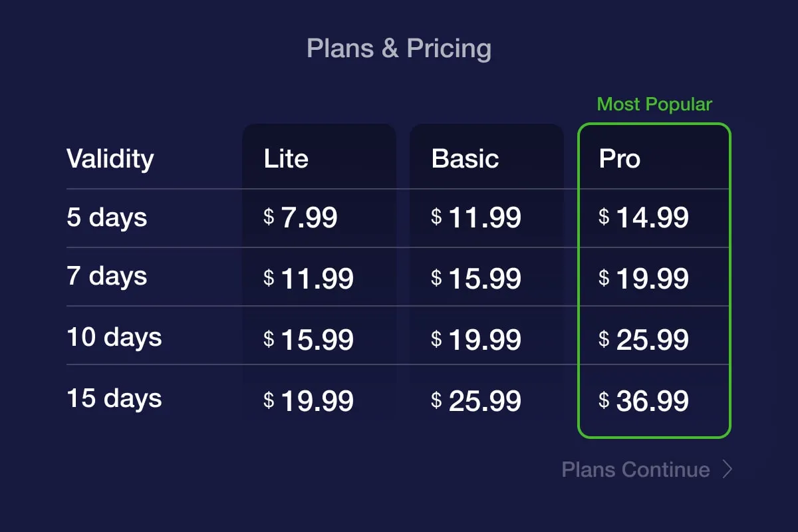Choose Basic 7 days price $15.99
The image size is (798, 532).
click(x=476, y=279)
